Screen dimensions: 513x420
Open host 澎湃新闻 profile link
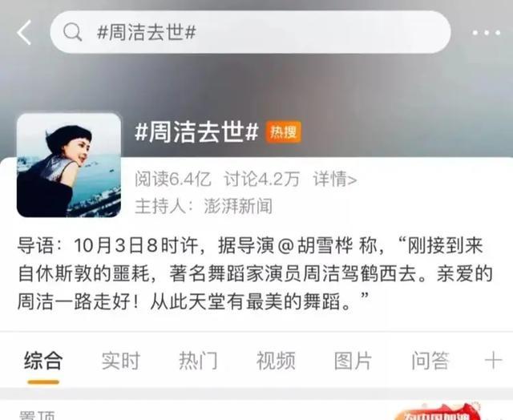point(238,206)
